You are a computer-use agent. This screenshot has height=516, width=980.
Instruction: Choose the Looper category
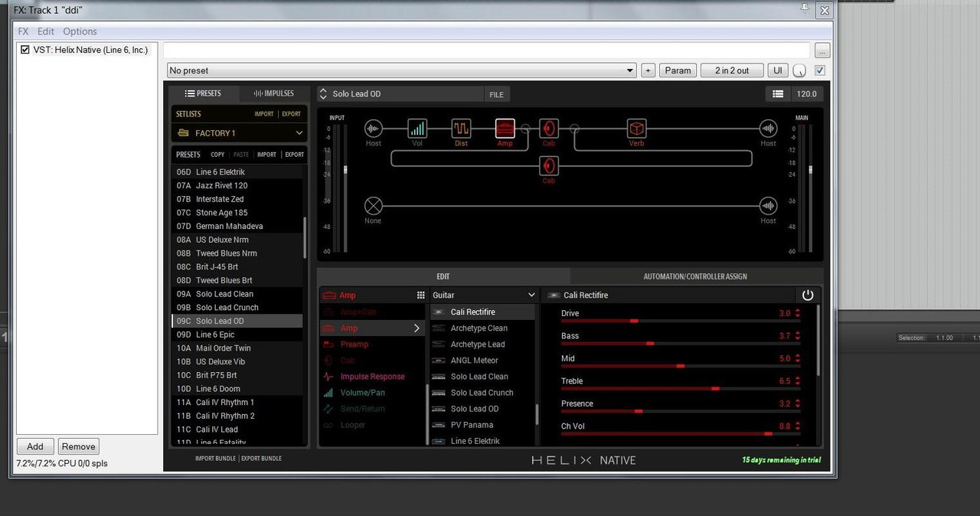[x=353, y=425]
